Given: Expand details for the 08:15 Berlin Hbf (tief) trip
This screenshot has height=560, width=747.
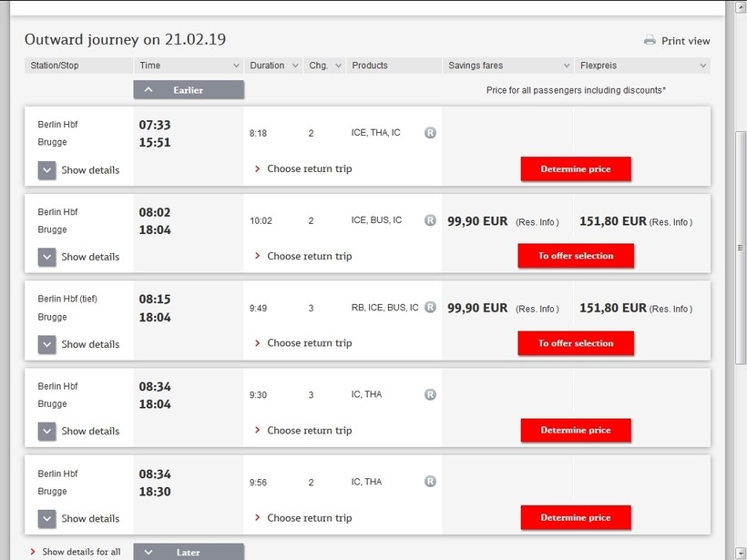Looking at the screenshot, I should pos(47,344).
